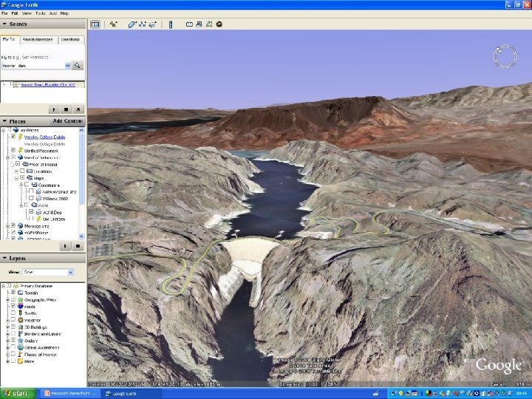Select the Fly To tab
The width and height of the screenshot is (532, 399).
9,39
